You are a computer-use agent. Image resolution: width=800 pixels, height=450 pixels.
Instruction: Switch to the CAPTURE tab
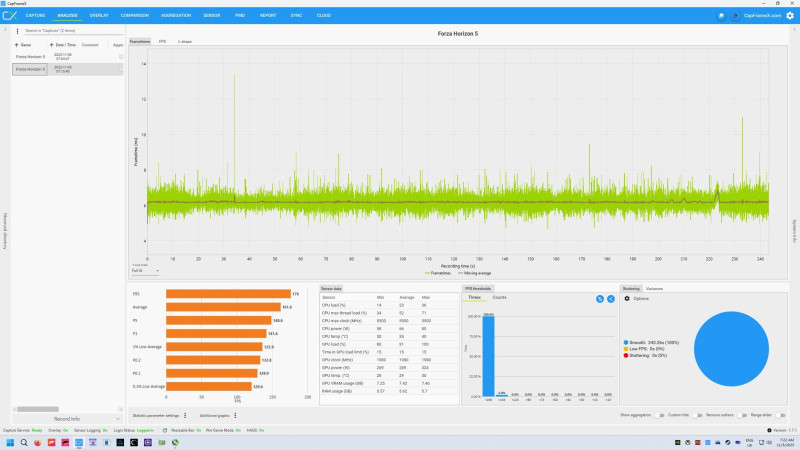point(35,15)
